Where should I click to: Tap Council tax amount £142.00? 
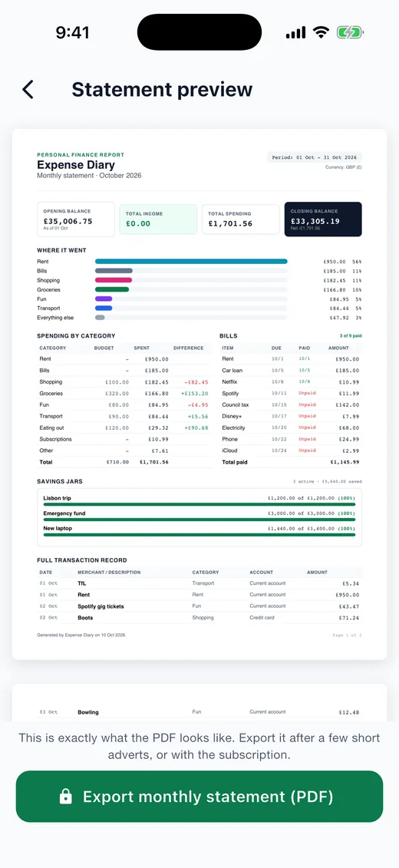click(x=346, y=405)
